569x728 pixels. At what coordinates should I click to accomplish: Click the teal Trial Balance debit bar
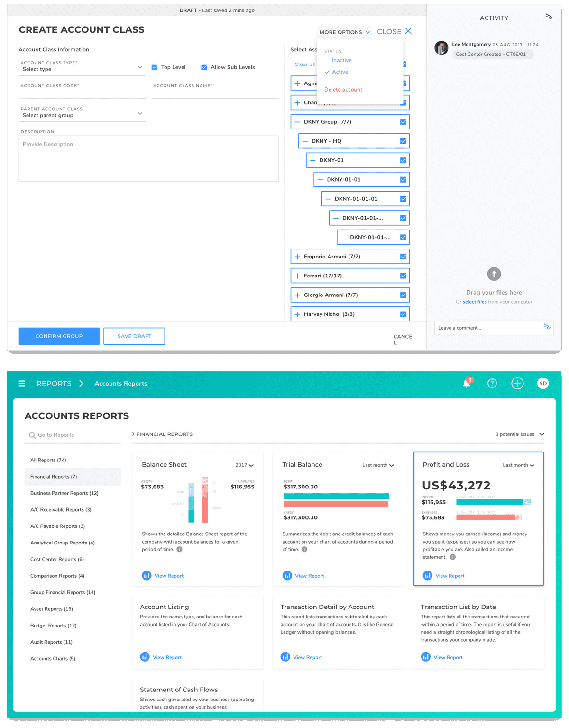[x=336, y=496]
